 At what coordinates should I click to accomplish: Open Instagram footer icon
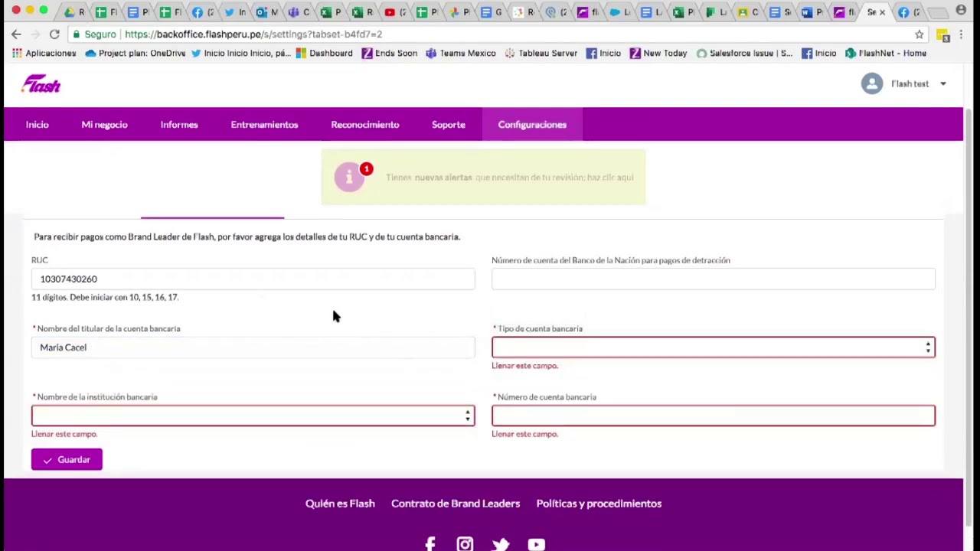(x=465, y=544)
